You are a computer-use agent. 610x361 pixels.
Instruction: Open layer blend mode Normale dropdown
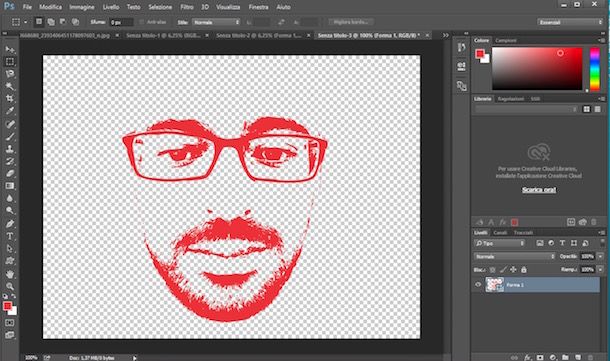[515, 256]
